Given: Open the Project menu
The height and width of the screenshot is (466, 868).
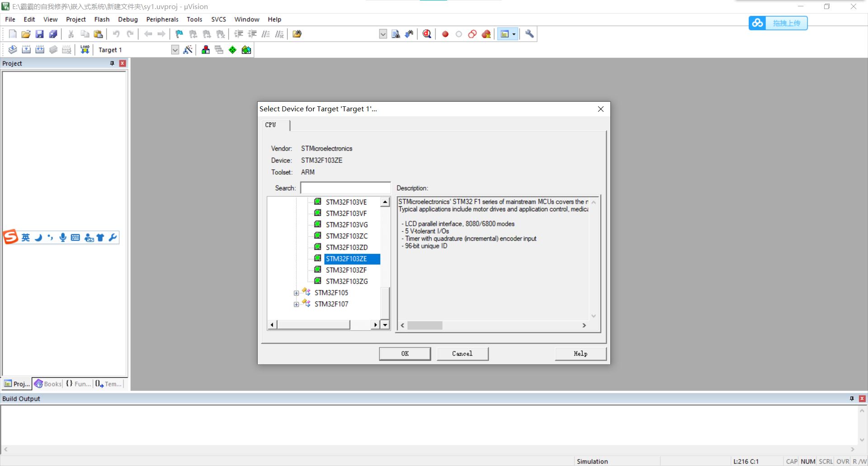Looking at the screenshot, I should coord(75,19).
